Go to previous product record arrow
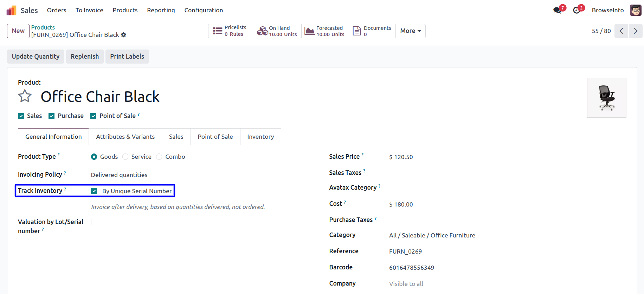Viewport: 644px width, 294px height. click(621, 31)
